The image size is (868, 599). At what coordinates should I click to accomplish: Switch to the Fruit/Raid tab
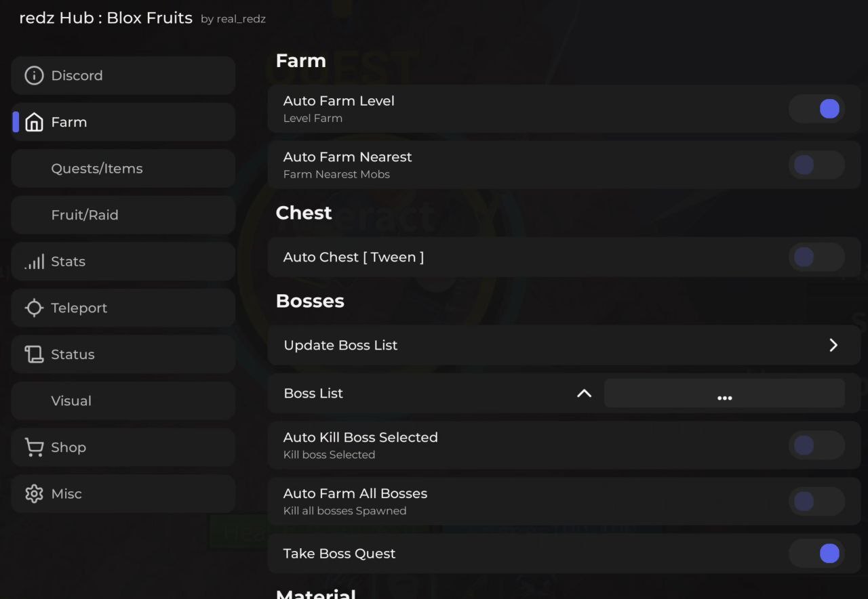[x=85, y=215]
